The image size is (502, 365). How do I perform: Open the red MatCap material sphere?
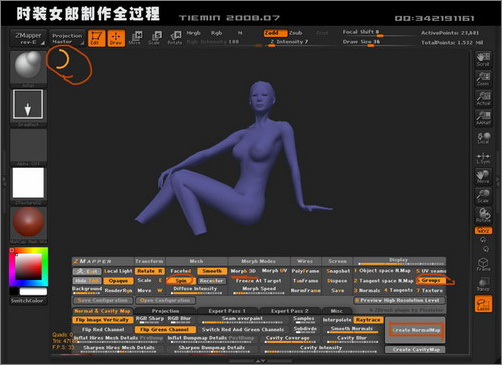click(x=28, y=222)
